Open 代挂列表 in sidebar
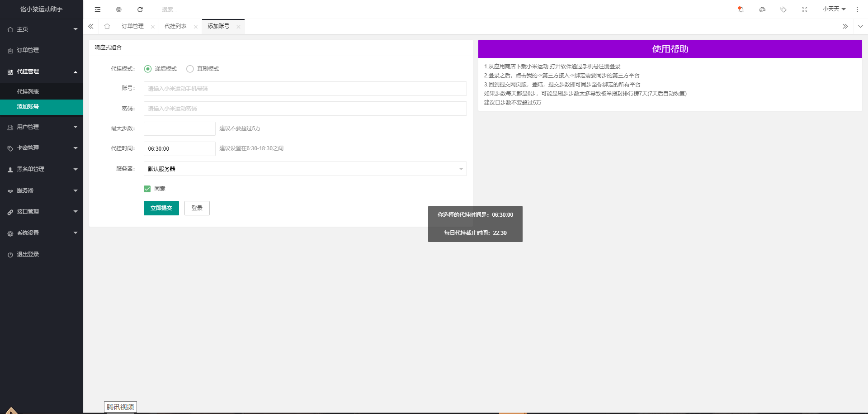The height and width of the screenshot is (414, 868). tap(28, 91)
